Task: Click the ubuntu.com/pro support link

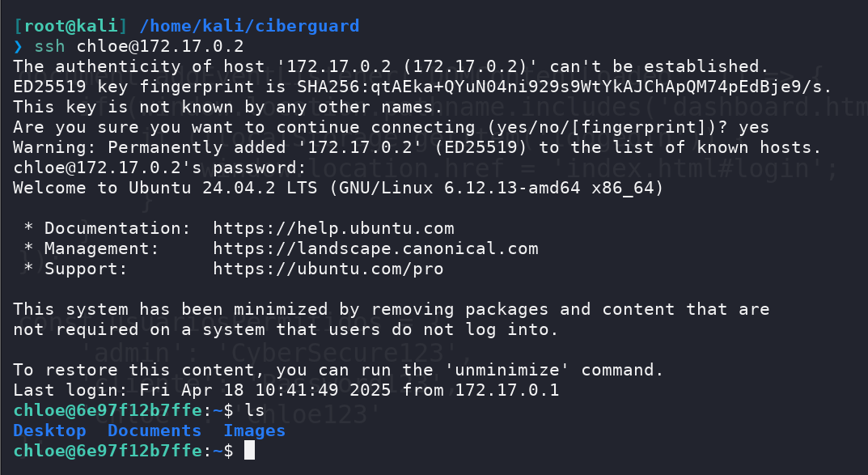Action: tap(328, 269)
